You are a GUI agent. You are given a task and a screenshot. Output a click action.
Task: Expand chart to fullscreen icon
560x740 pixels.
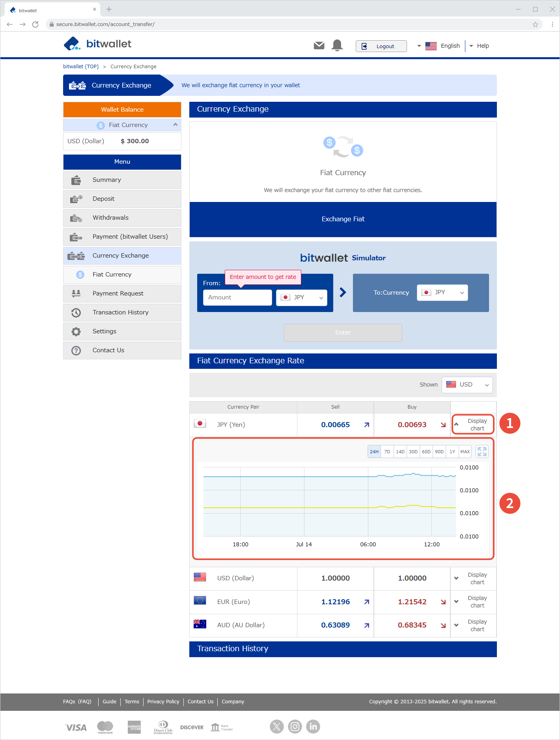click(482, 451)
